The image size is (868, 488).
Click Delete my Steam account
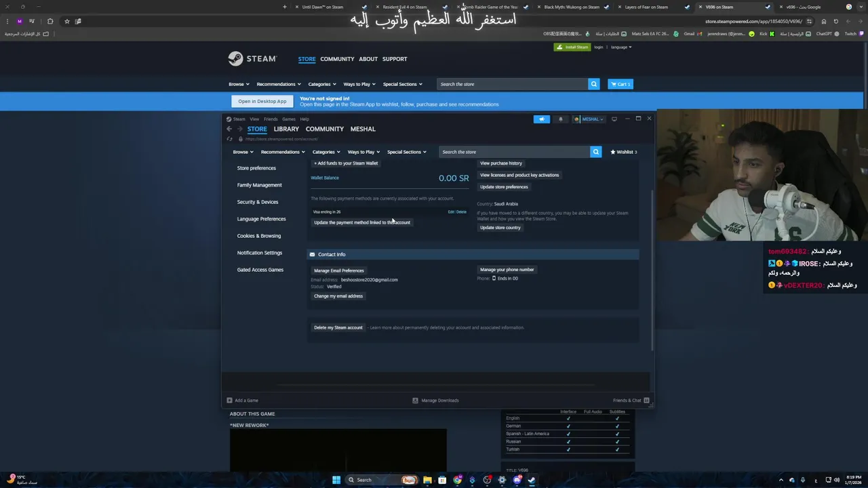click(x=338, y=327)
